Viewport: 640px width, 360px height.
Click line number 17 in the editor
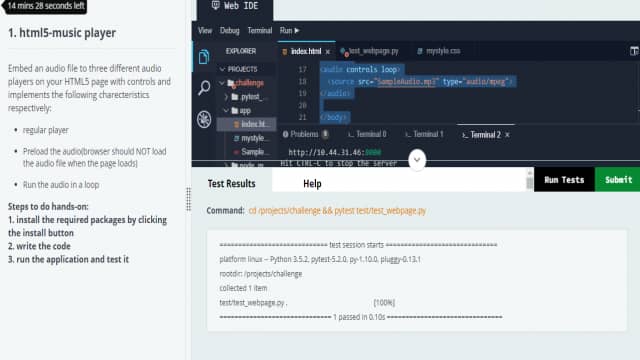[x=302, y=69]
